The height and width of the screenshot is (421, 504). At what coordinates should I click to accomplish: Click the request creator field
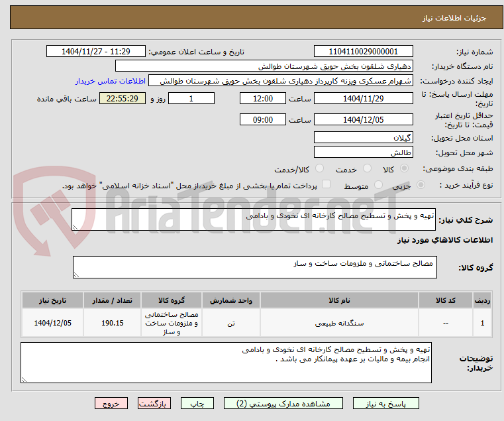click(x=281, y=81)
